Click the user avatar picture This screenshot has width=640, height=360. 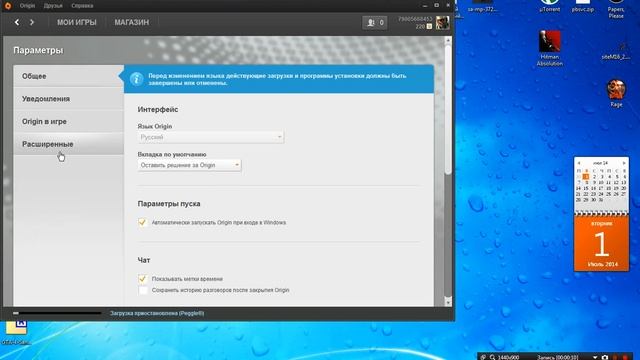click(x=442, y=22)
